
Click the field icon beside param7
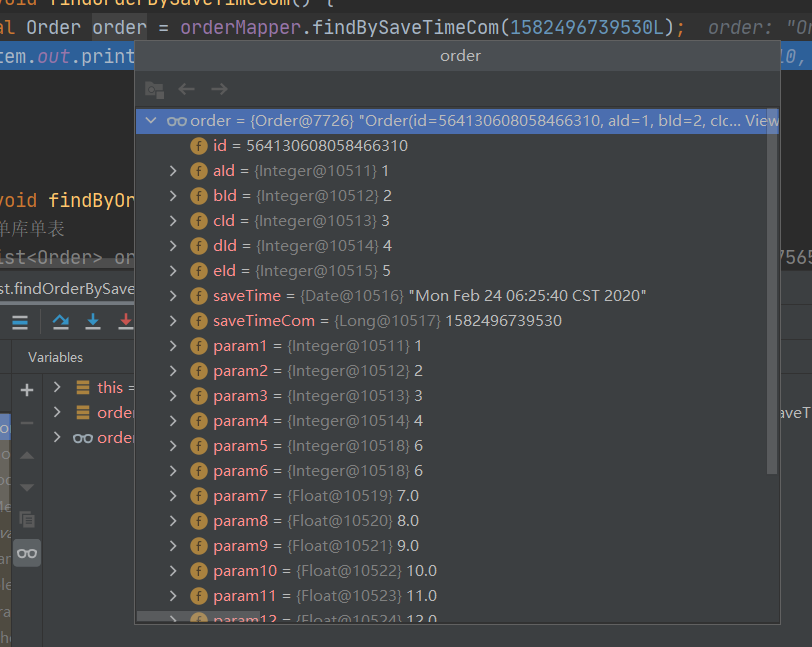[199, 496]
